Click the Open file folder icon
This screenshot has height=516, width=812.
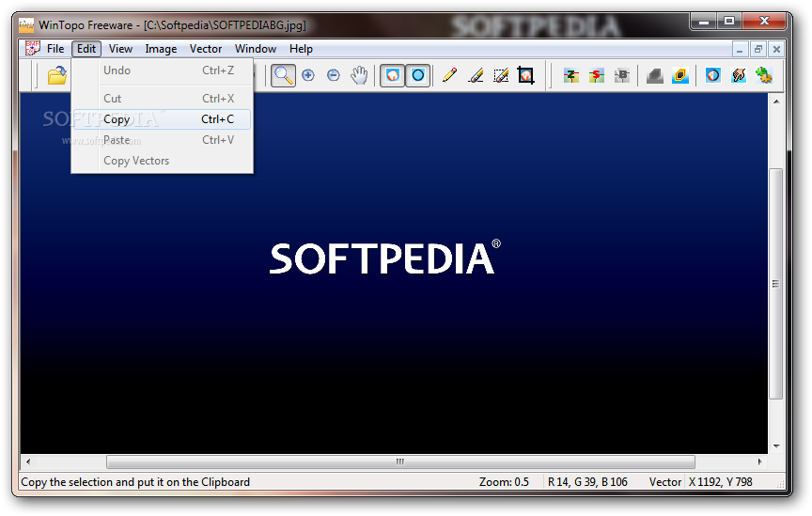coord(57,75)
